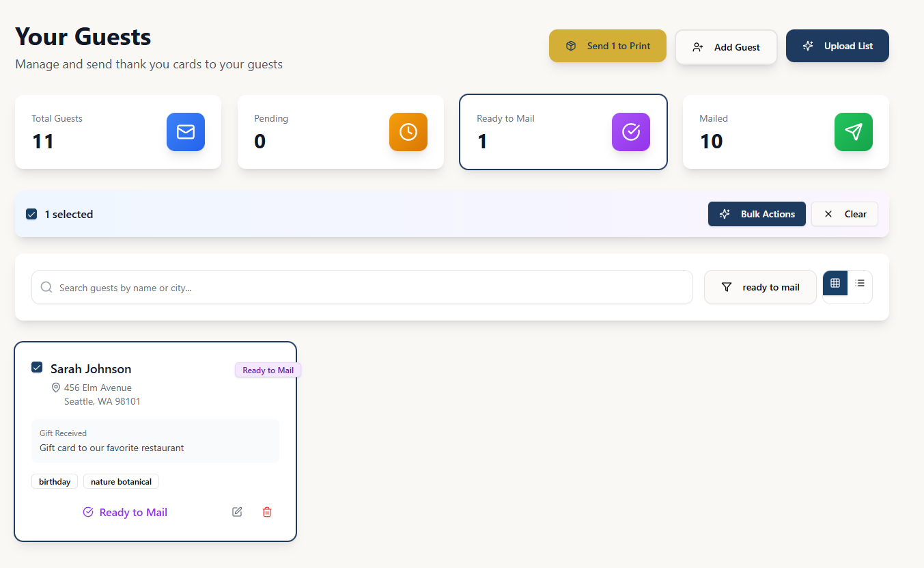Click the edit pencil icon on Sarah Johnson's card

pyautogui.click(x=237, y=512)
